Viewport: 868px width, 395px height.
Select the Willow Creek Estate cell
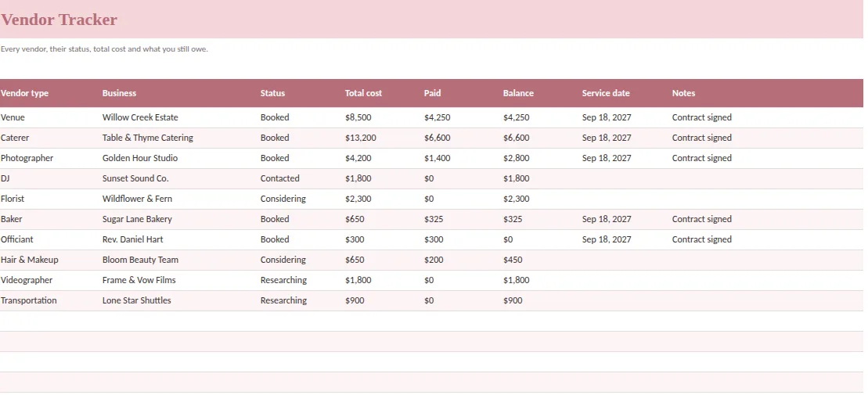tap(140, 117)
